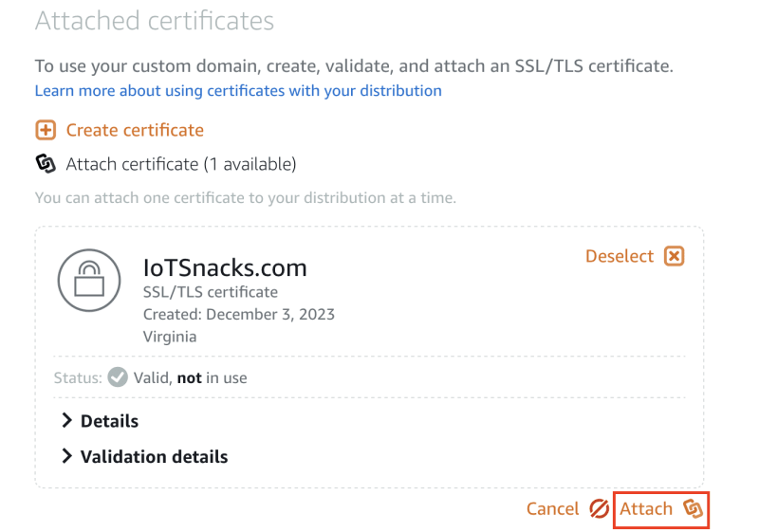
Task: Click the Deselect label
Action: point(620,256)
